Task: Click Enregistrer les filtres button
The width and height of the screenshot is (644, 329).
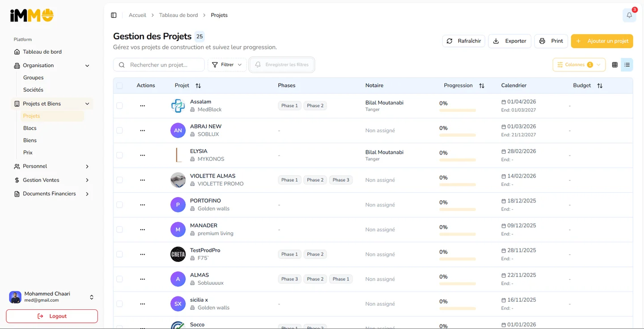Action: point(282,65)
